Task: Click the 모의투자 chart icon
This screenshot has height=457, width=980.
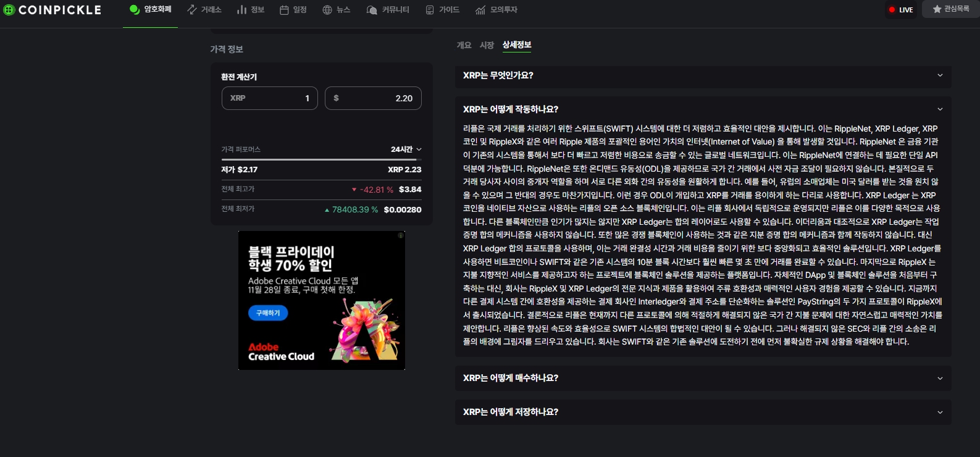Action: [x=480, y=10]
